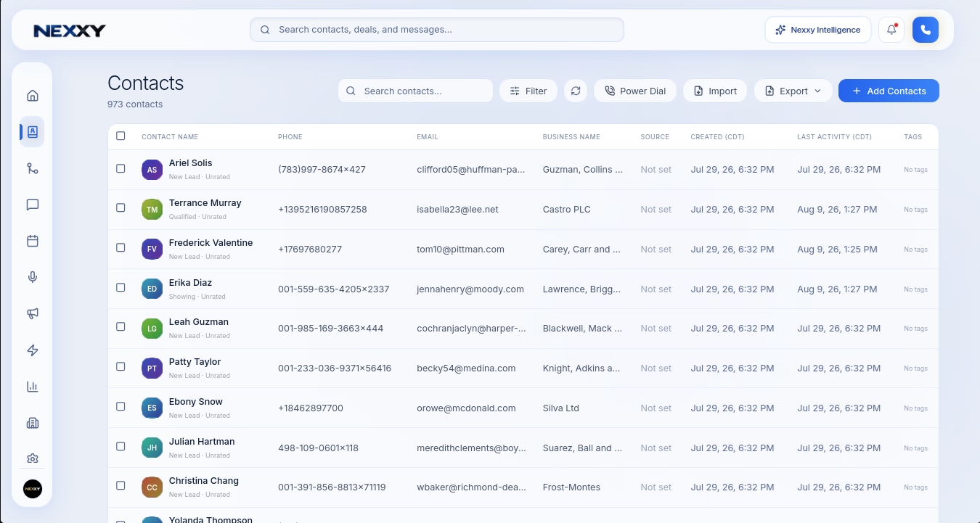Click the Email column header
Image resolution: width=980 pixels, height=523 pixels.
coord(428,136)
